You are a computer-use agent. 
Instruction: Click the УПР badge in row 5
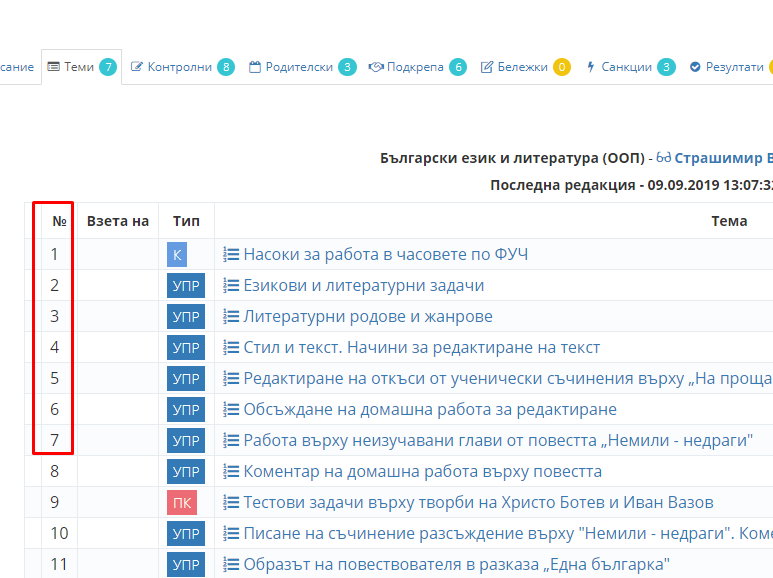point(186,379)
